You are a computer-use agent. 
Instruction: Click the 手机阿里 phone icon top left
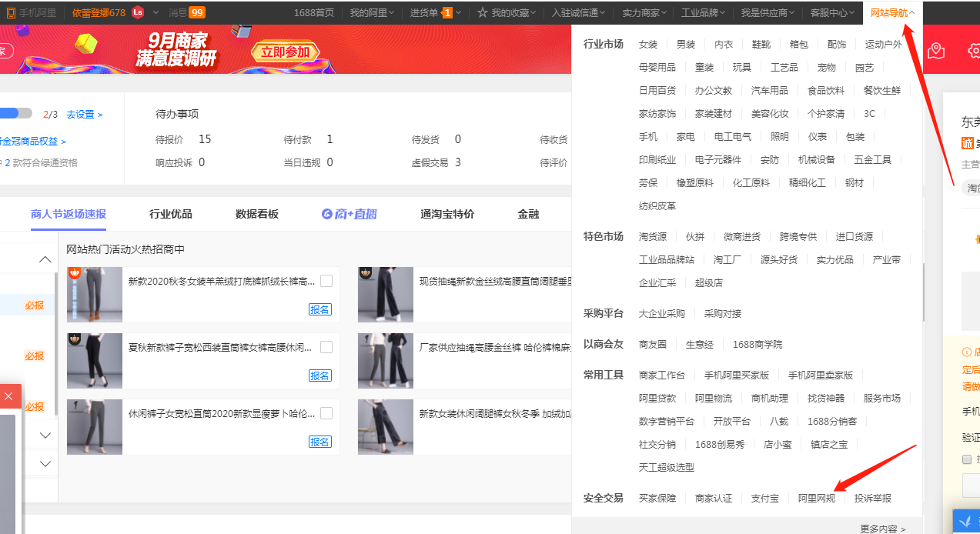(12, 12)
